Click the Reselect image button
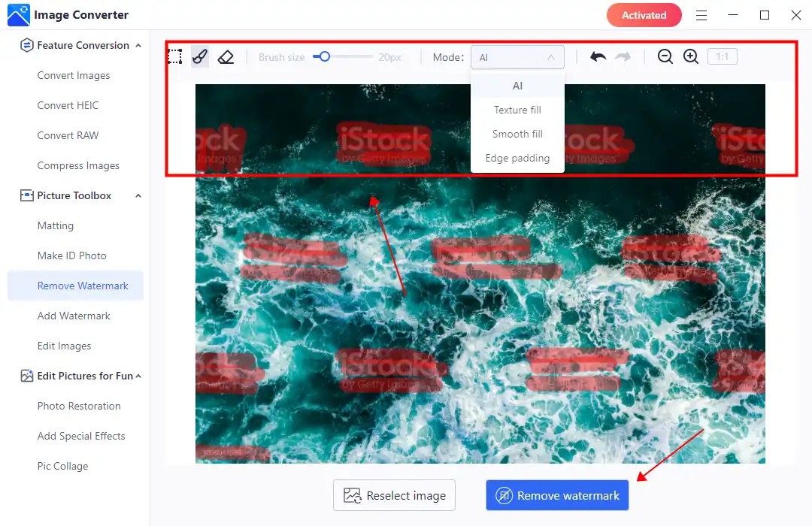812x526 pixels. click(x=394, y=495)
